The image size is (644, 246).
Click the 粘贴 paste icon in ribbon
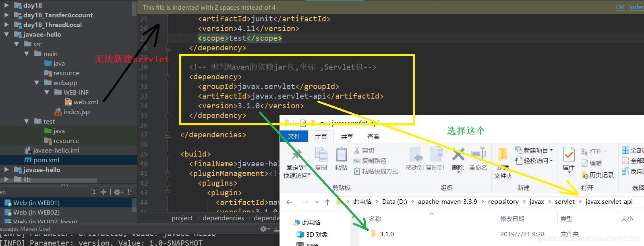click(x=341, y=154)
